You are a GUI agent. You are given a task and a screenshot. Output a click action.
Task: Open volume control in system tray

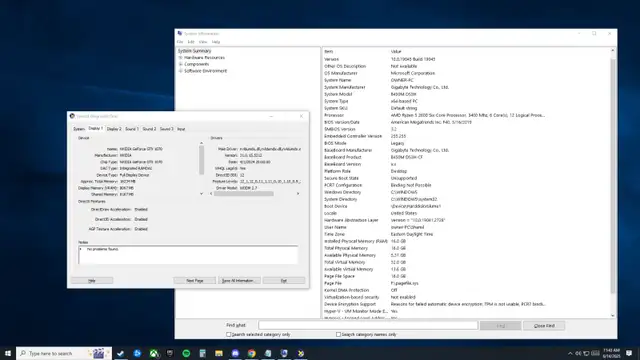tap(578, 353)
